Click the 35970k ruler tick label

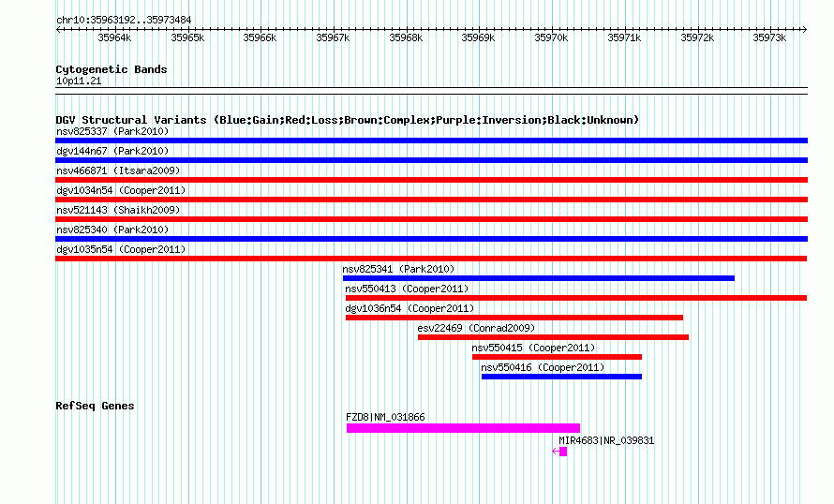tap(551, 37)
